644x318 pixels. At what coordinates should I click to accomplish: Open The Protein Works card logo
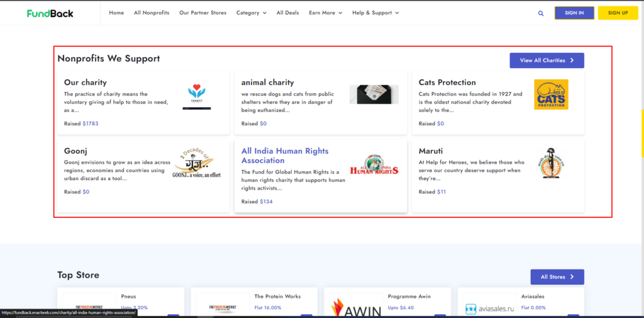pyautogui.click(x=222, y=307)
